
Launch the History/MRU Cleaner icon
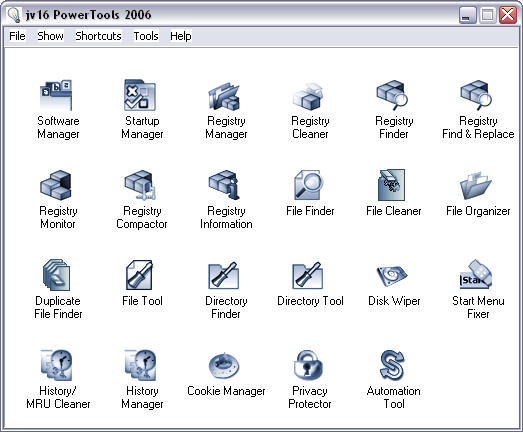[x=56, y=365]
